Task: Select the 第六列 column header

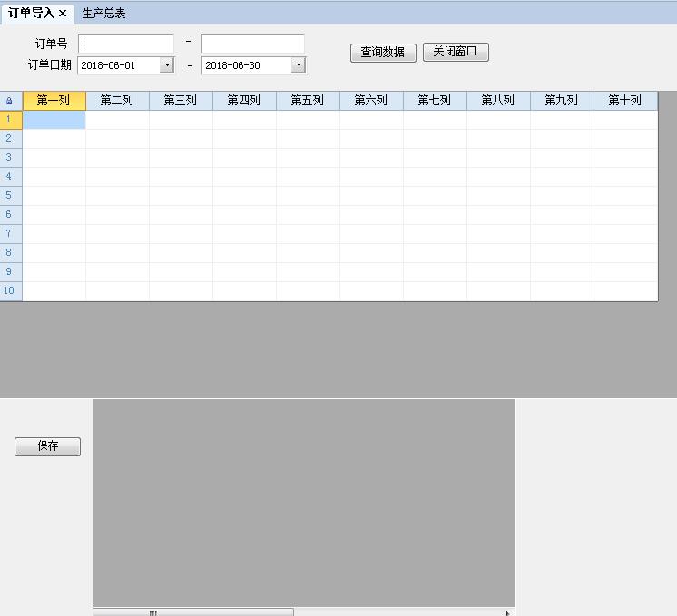Action: 371,101
